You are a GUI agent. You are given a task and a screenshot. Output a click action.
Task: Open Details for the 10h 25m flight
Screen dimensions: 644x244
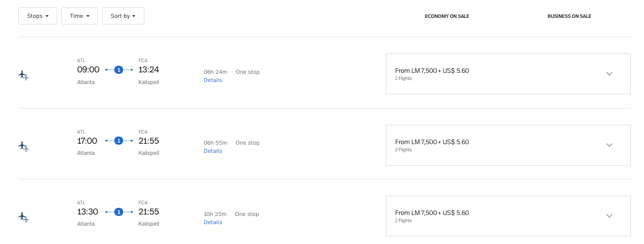pos(213,222)
